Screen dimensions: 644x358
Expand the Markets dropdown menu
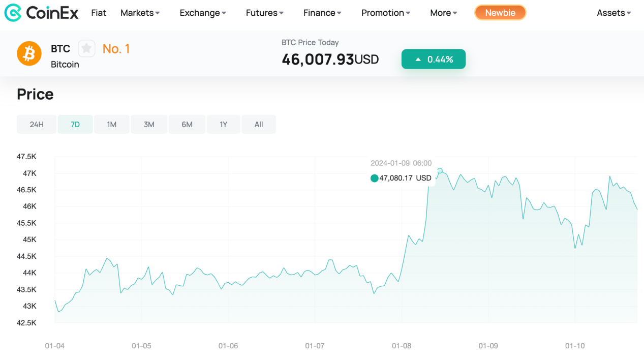pyautogui.click(x=140, y=13)
